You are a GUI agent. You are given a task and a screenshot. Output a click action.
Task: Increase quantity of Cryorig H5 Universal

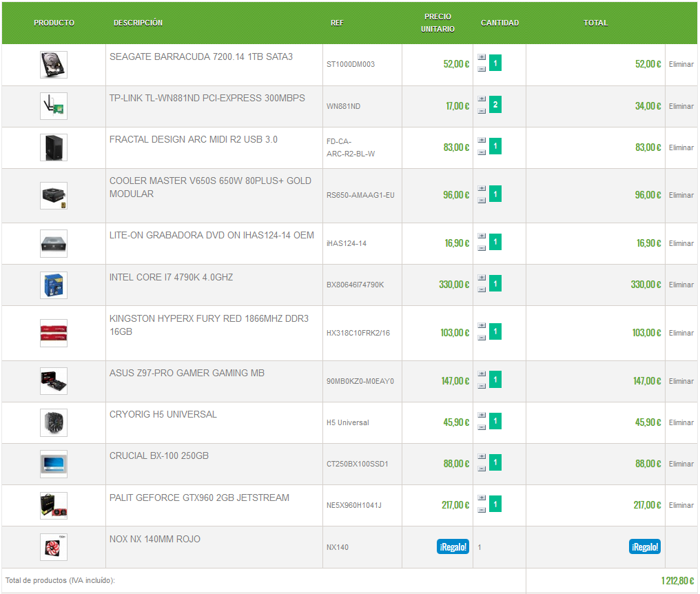(482, 416)
